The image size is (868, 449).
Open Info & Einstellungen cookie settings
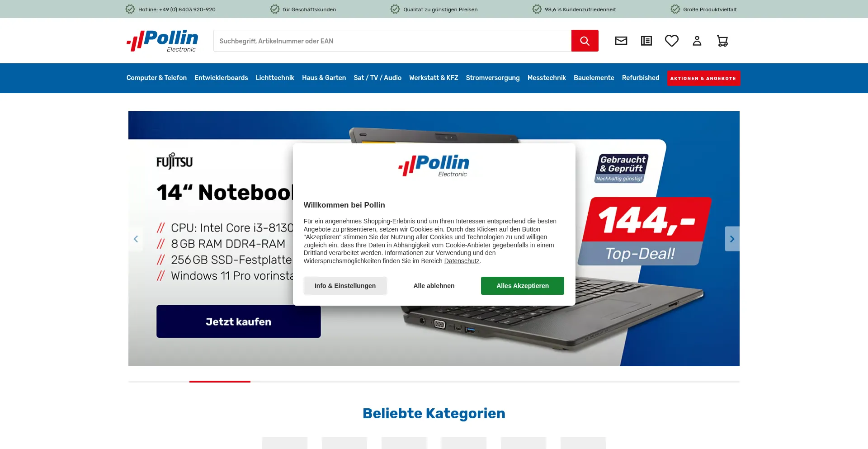(x=345, y=286)
